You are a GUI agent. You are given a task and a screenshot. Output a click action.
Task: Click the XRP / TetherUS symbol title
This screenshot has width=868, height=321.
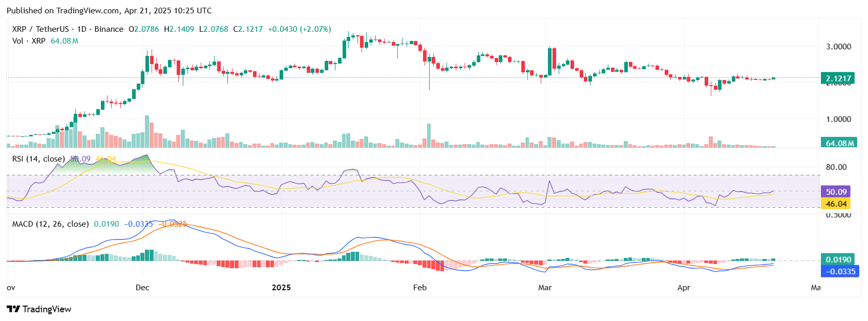click(40, 29)
